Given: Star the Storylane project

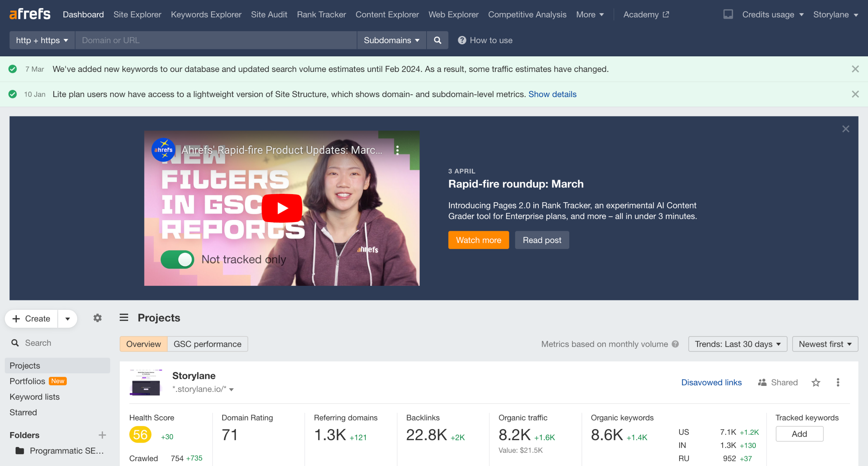Looking at the screenshot, I should click(x=816, y=383).
